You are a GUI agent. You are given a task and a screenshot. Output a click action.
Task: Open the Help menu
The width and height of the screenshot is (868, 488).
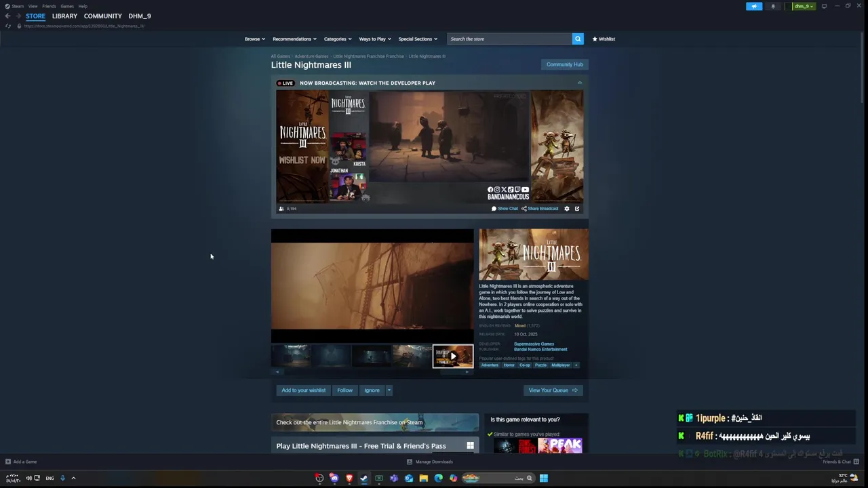(83, 6)
